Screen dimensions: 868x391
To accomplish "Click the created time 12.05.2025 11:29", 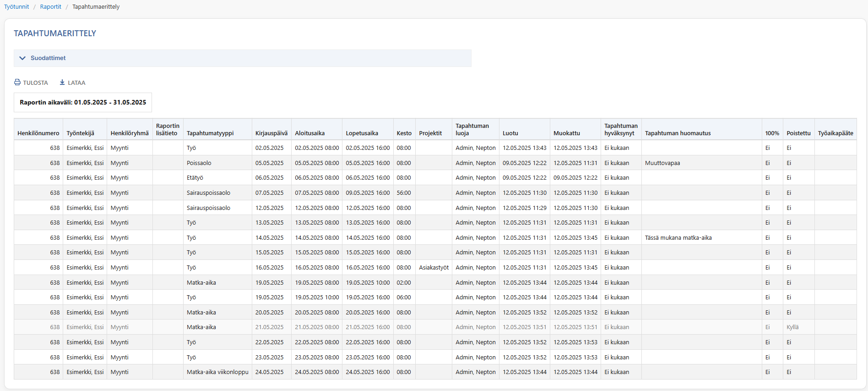I will pyautogui.click(x=525, y=208).
